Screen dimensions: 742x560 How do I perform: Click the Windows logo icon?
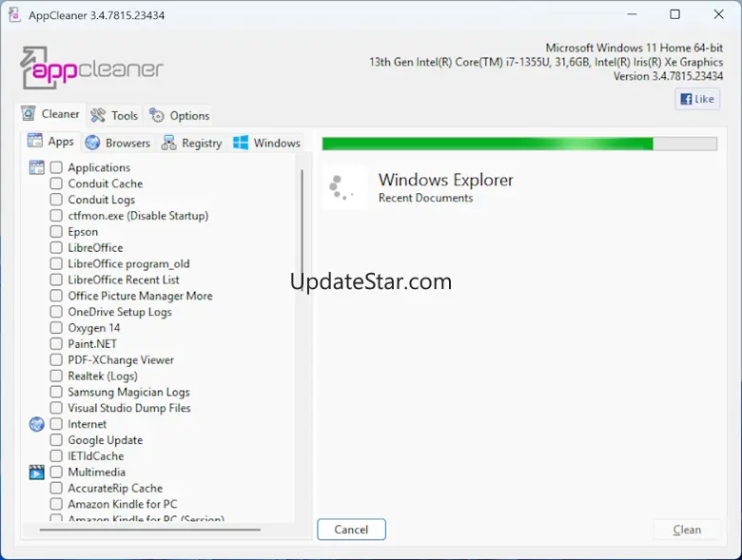point(241,143)
